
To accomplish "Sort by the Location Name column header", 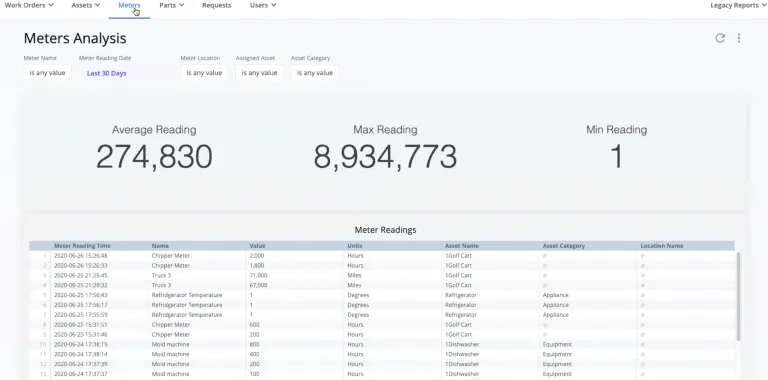I will [x=662, y=246].
